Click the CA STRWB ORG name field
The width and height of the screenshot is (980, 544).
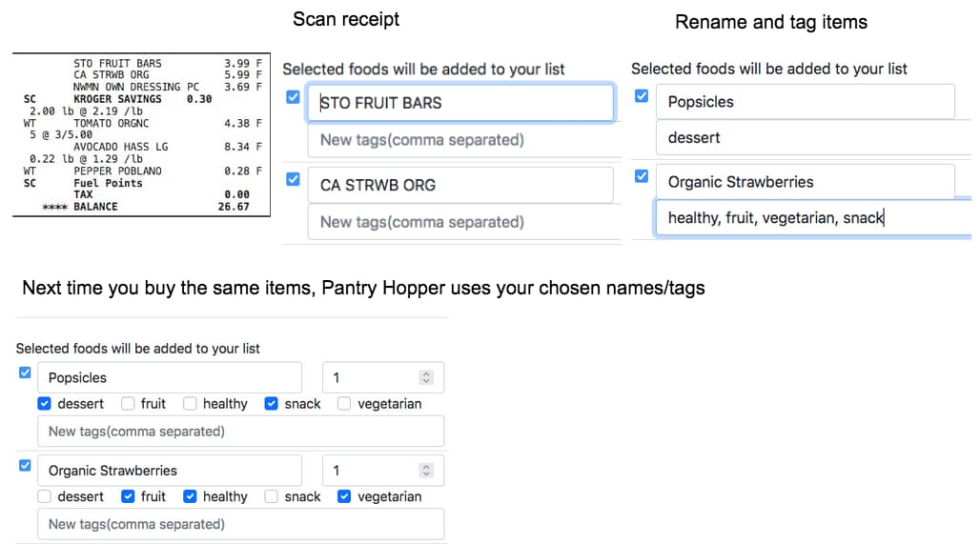(x=459, y=185)
